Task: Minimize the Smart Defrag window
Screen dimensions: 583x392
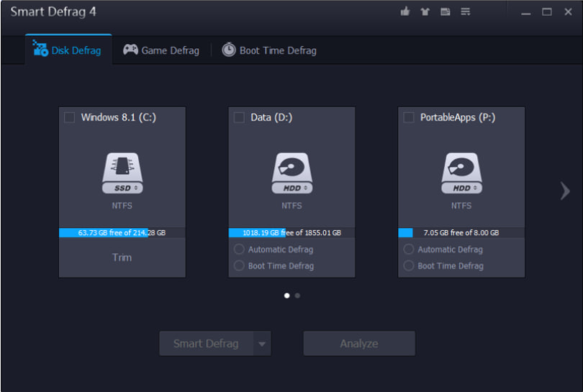Action: point(525,12)
